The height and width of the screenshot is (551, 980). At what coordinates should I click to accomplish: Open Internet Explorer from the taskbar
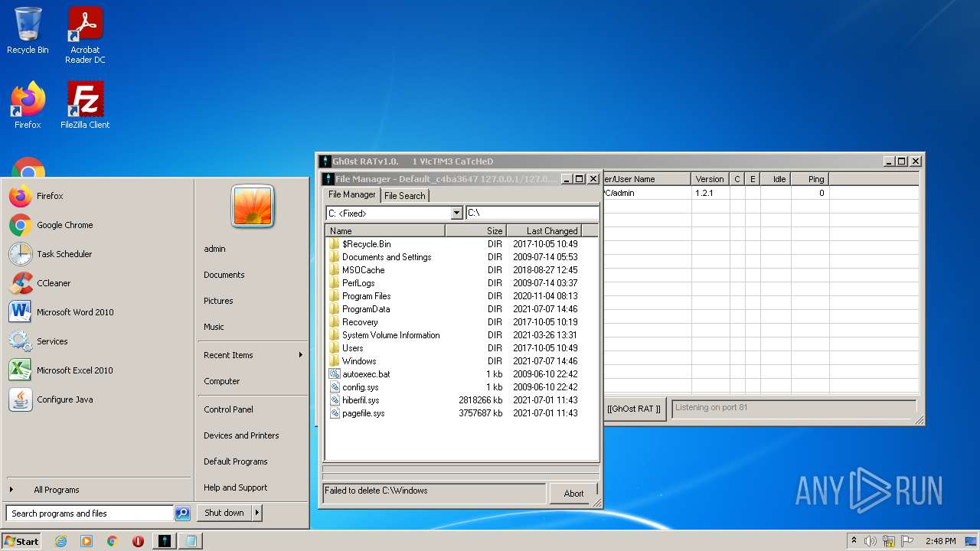coord(60,541)
